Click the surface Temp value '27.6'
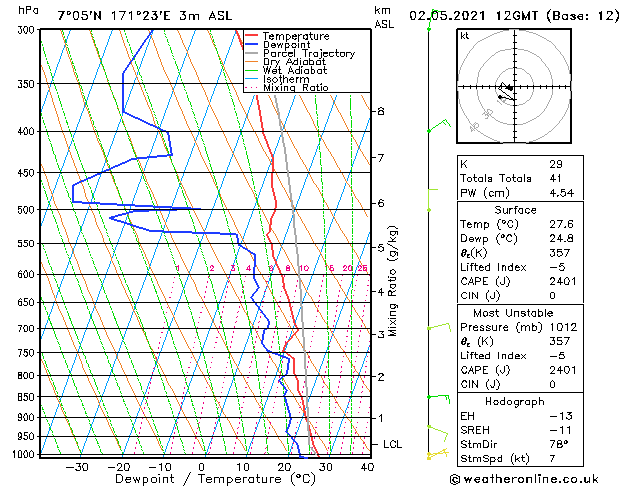This screenshot has height=486, width=629. (562, 224)
